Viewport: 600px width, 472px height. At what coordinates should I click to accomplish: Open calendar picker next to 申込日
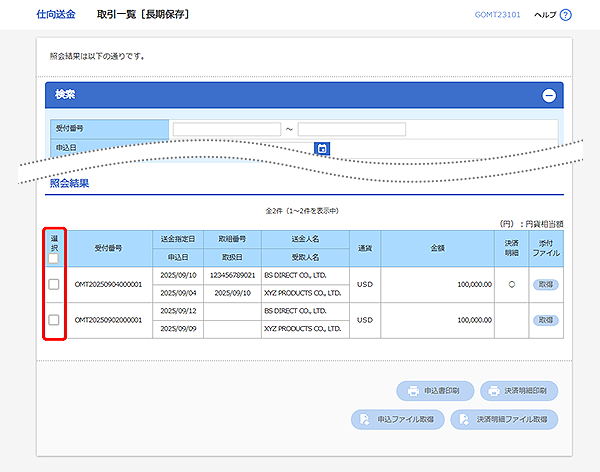pyautogui.click(x=322, y=149)
